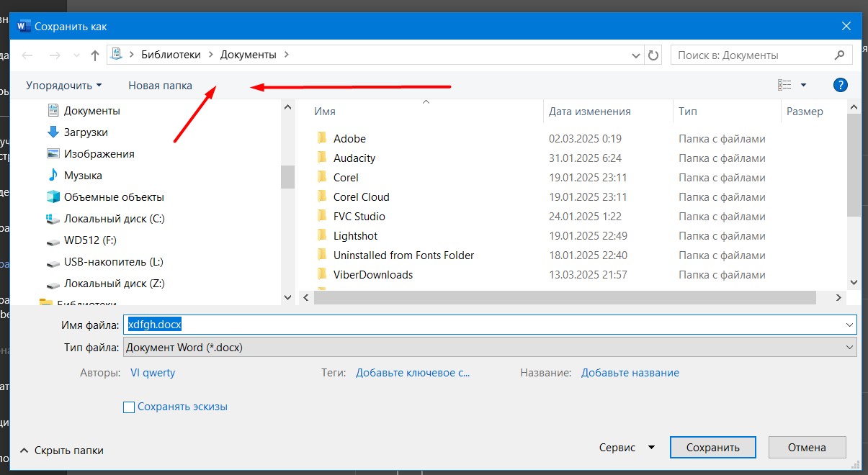Select Музыка in the navigation pane
Screen dimensions: 868x475
click(x=83, y=176)
